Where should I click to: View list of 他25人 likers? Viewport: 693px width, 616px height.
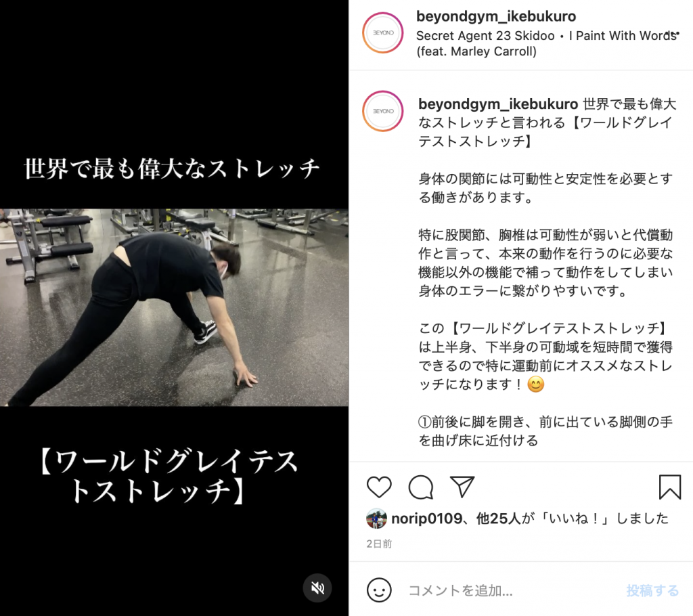tap(498, 519)
